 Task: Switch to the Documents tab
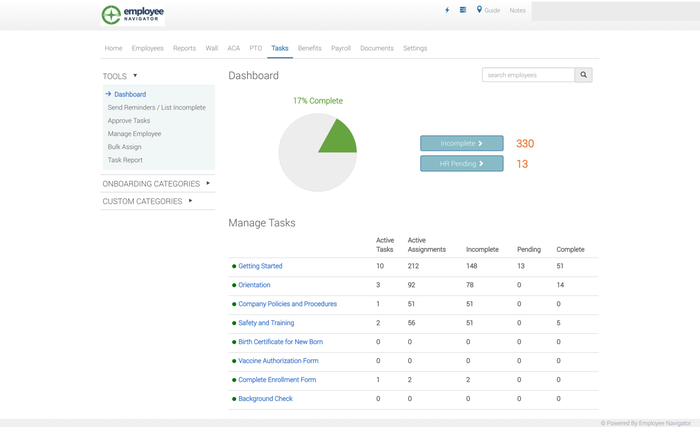(377, 48)
